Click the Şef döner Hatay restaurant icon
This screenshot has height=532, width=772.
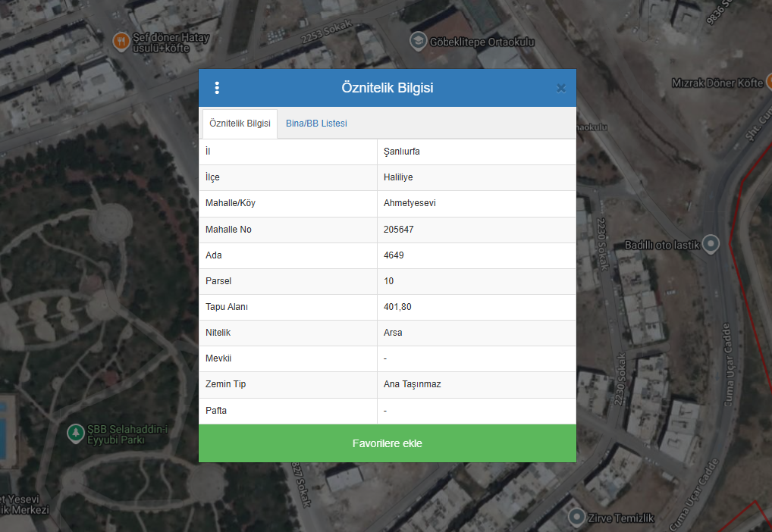point(120,41)
